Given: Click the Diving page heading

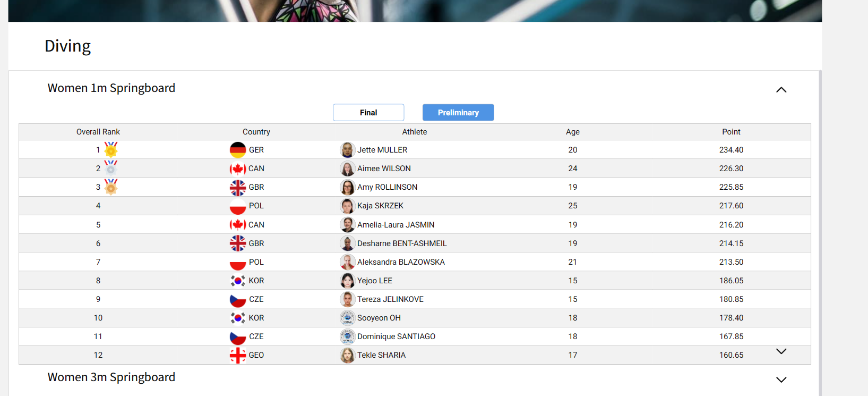Looking at the screenshot, I should coord(67,46).
